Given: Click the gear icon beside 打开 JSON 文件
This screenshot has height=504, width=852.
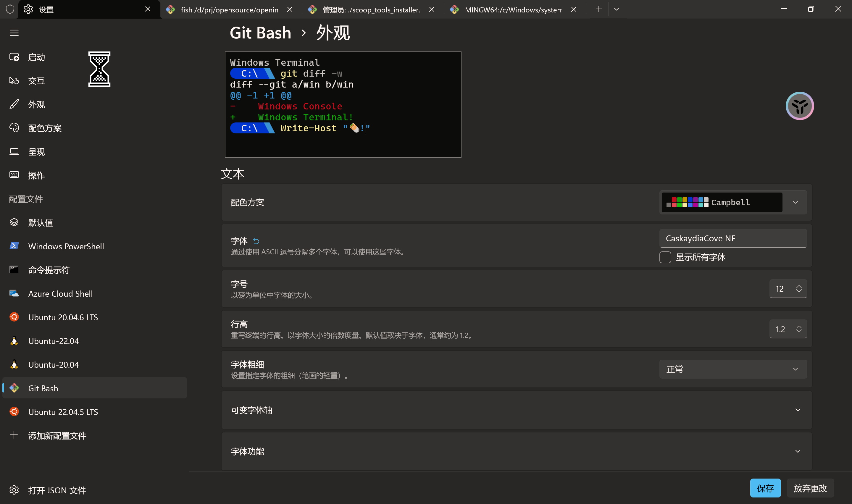Looking at the screenshot, I should (14, 490).
